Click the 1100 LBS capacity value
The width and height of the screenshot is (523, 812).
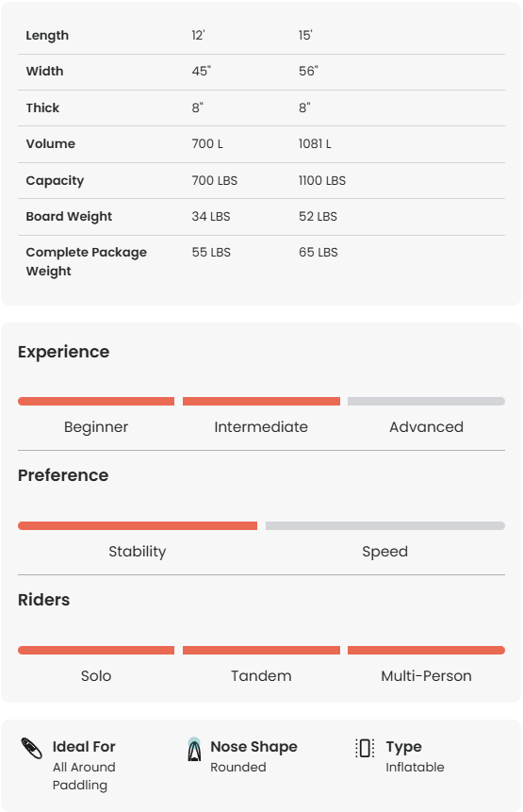[x=321, y=181]
